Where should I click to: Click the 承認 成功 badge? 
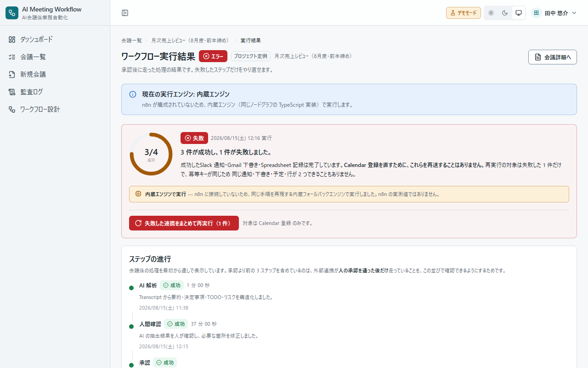click(165, 362)
